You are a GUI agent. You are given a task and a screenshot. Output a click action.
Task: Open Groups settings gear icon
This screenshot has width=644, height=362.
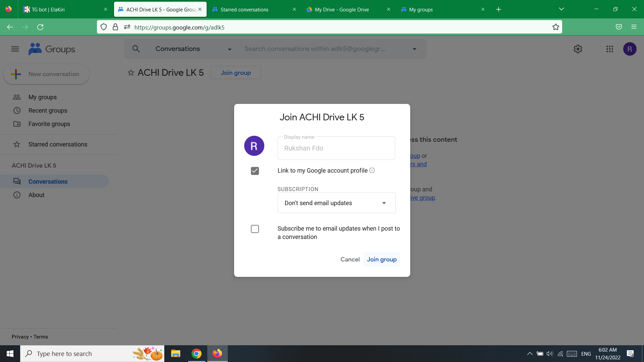tap(578, 49)
